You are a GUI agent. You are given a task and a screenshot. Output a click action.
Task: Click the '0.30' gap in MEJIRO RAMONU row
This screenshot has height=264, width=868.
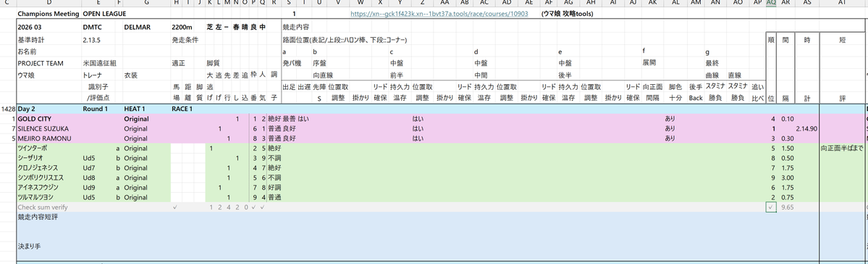(787, 138)
